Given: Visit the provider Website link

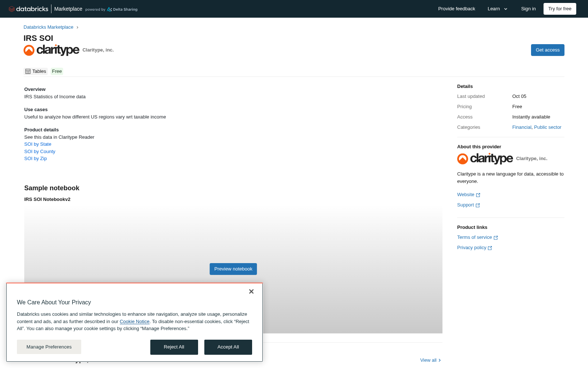Looking at the screenshot, I should click(x=466, y=195).
